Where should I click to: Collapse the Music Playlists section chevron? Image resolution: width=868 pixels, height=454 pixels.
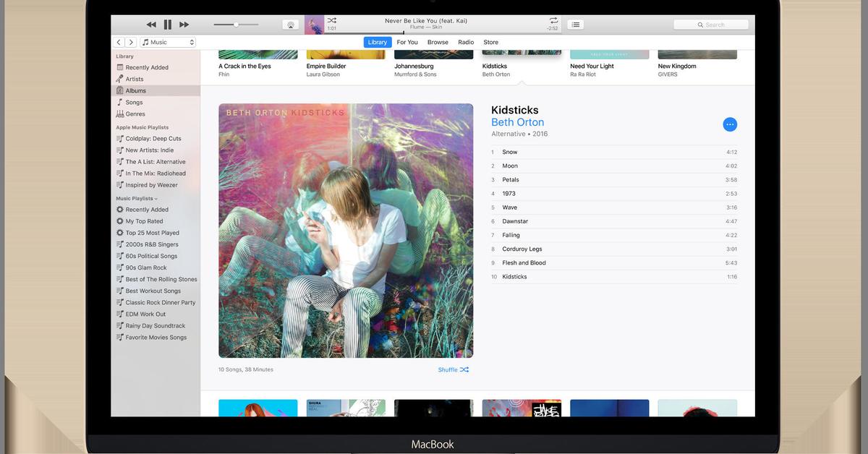tap(156, 199)
